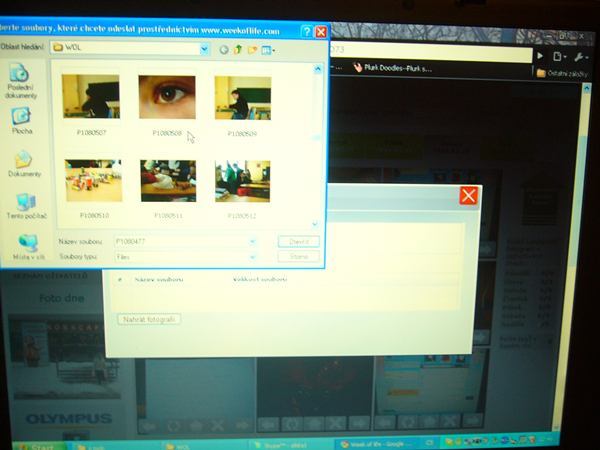Select thumbnail P1080509

243,106
